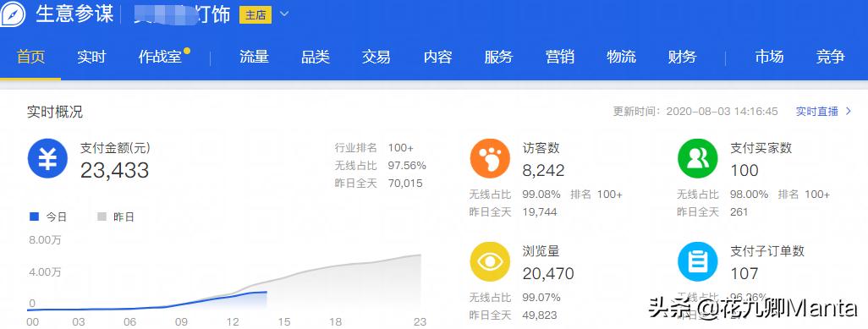Screen dimensions: 868x329
Task: Click the 支付买家数 label
Action: 761,148
